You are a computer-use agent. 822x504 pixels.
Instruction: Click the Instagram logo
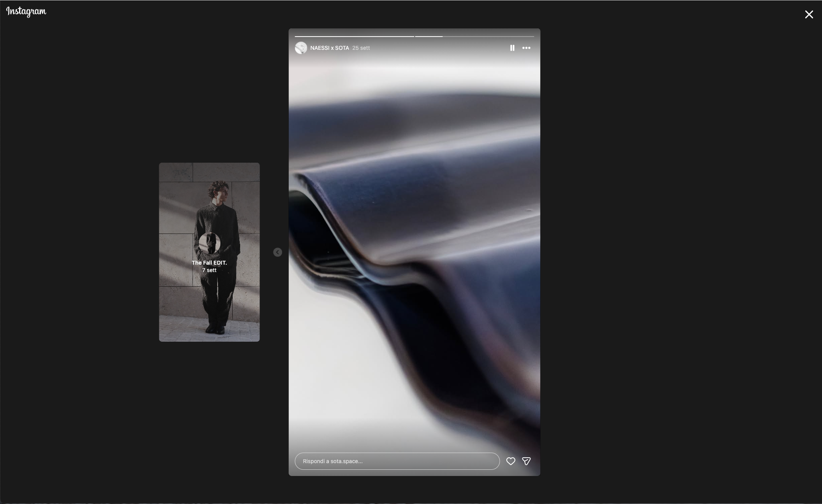point(26,12)
